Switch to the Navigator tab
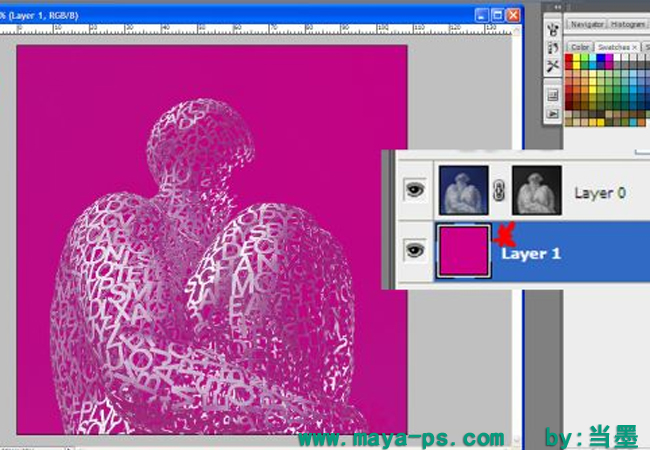650x450 pixels. pyautogui.click(x=587, y=24)
